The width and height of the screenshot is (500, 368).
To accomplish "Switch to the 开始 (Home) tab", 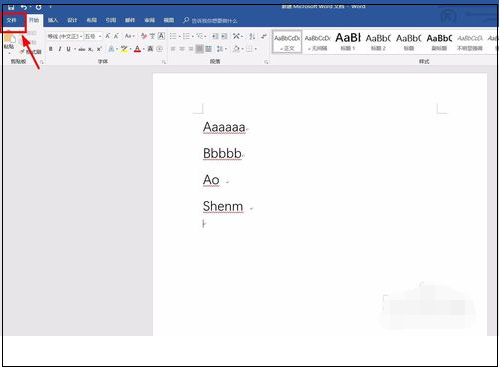I will click(x=34, y=20).
